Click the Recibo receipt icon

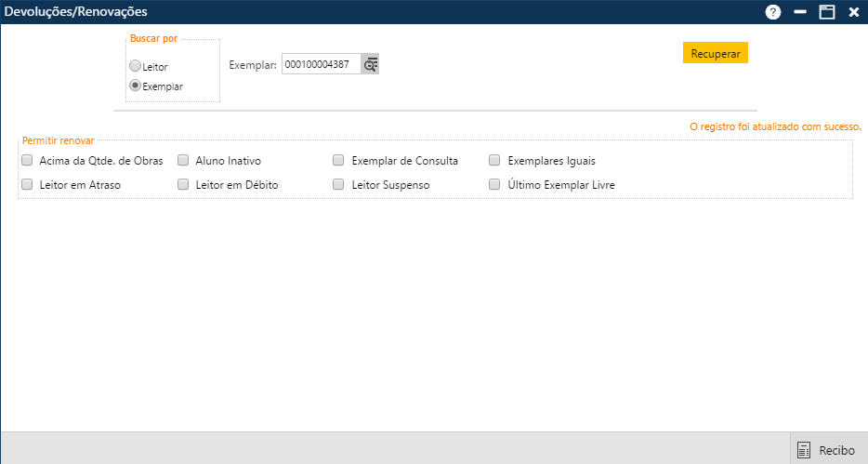tap(804, 450)
